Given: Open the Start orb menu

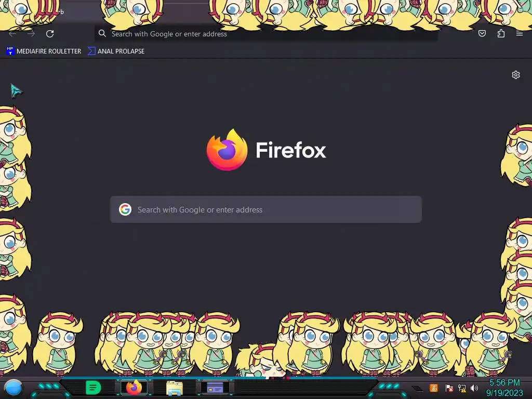Looking at the screenshot, I should coord(13,388).
